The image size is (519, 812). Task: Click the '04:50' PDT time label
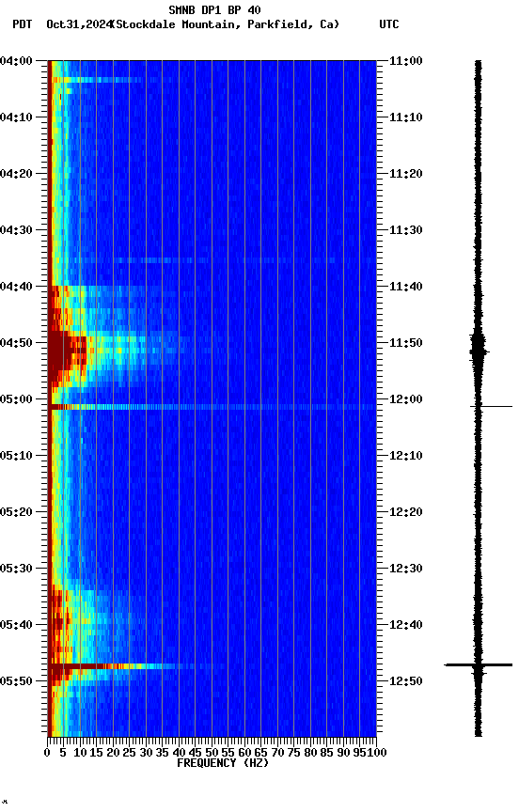pyautogui.click(x=16, y=343)
